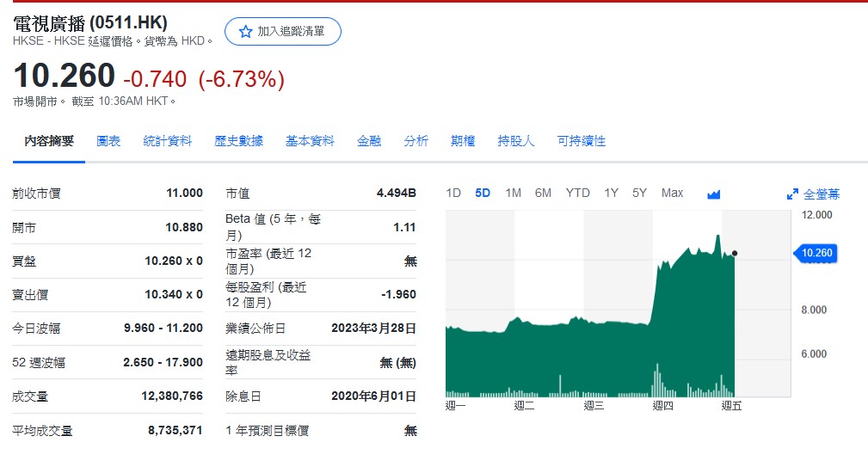Select the 5D chart range
Screen dimensions: 868x467
tap(483, 194)
